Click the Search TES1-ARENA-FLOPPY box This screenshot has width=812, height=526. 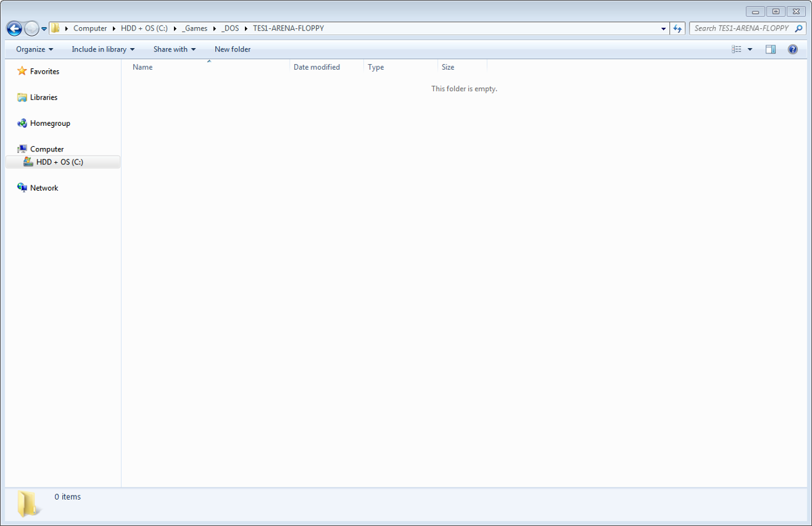pyautogui.click(x=742, y=28)
